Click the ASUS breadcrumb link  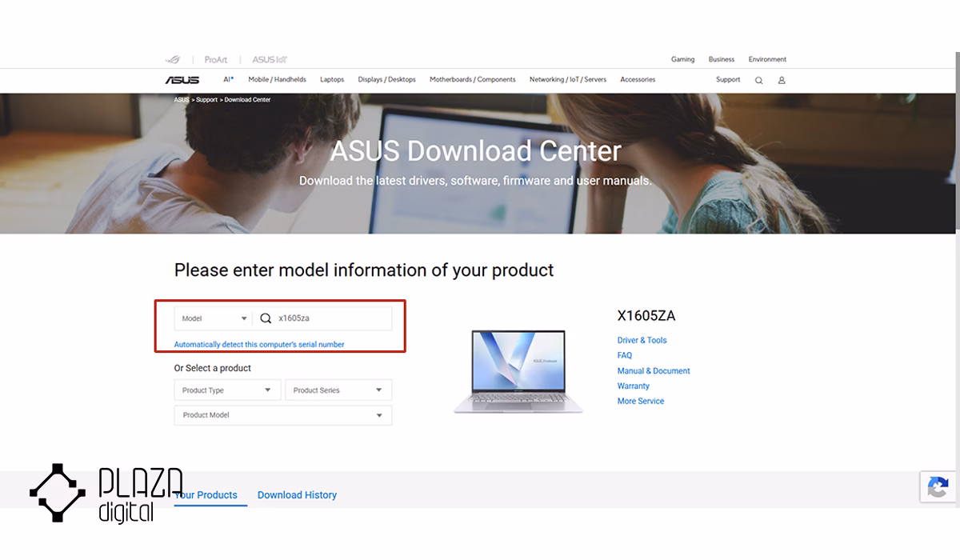pyautogui.click(x=182, y=100)
